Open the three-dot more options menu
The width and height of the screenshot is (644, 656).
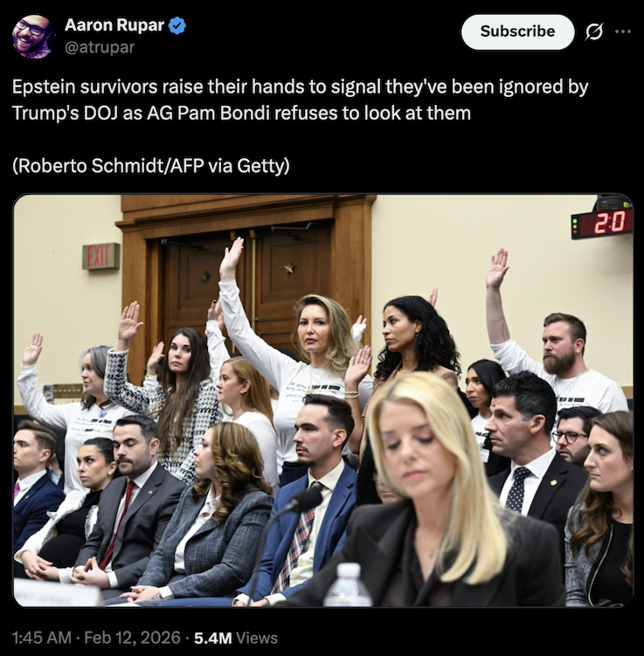[623, 31]
